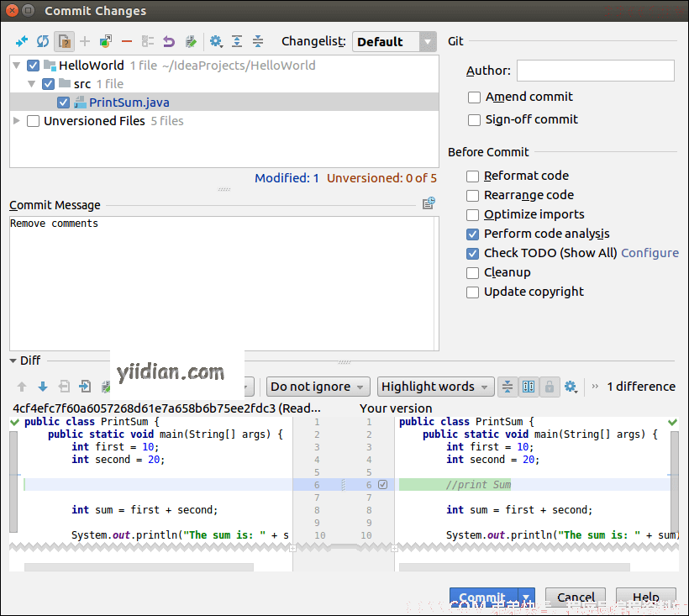The width and height of the screenshot is (689, 616).
Task: Uncheck the HelloWorld project checkbox
Action: click(33, 66)
